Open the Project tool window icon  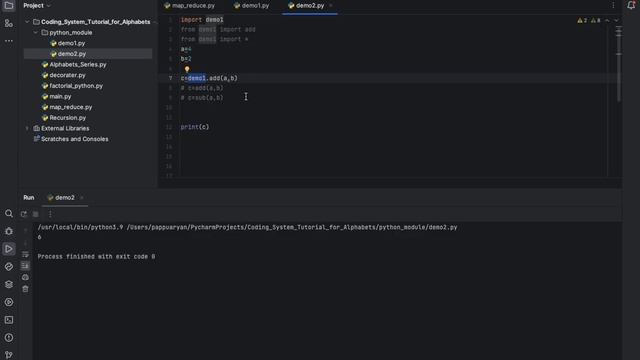coord(9,6)
